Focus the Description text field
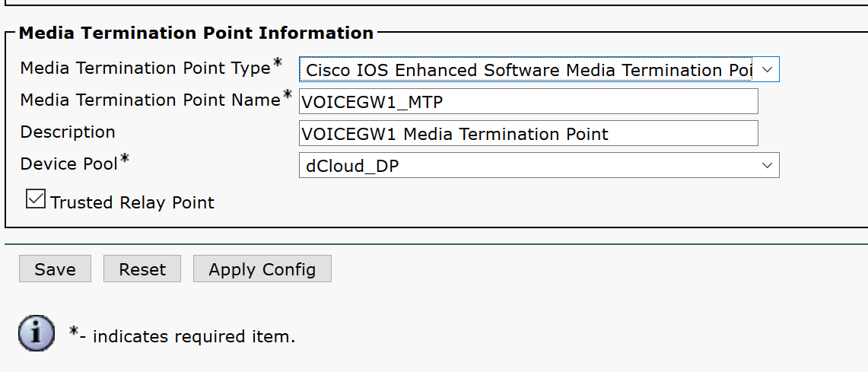This screenshot has height=372, width=868. 528,133
